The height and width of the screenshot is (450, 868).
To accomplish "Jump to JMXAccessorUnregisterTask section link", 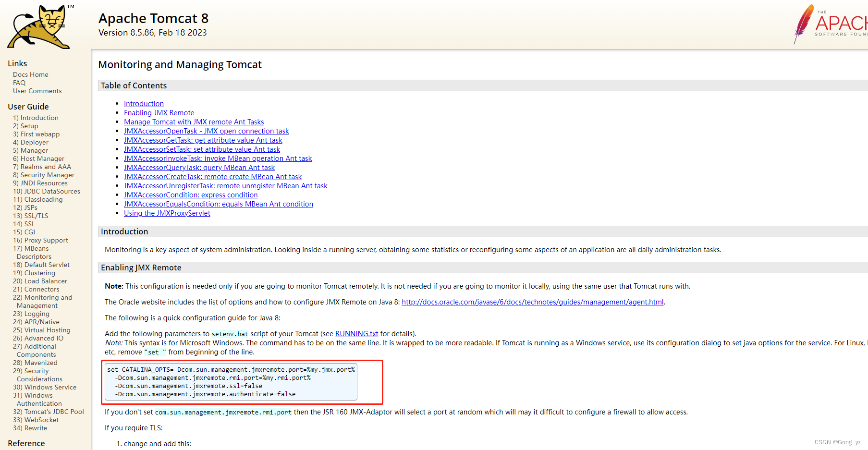I will [226, 185].
